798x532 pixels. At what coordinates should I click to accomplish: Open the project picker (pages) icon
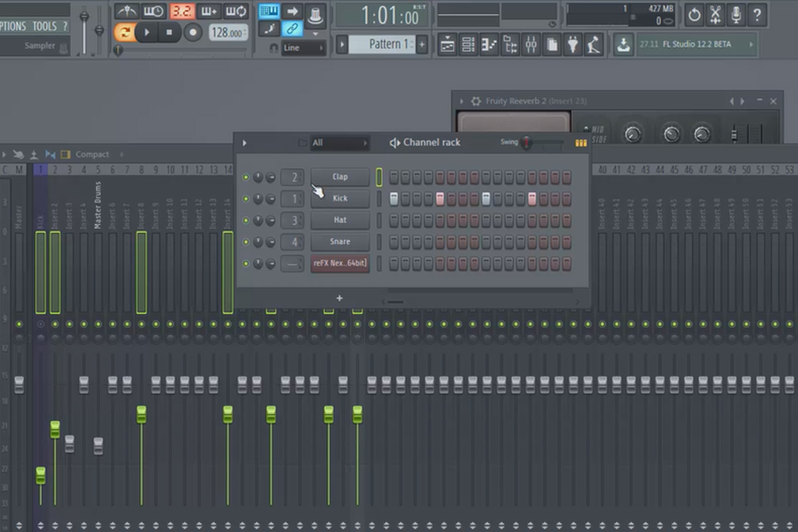552,45
